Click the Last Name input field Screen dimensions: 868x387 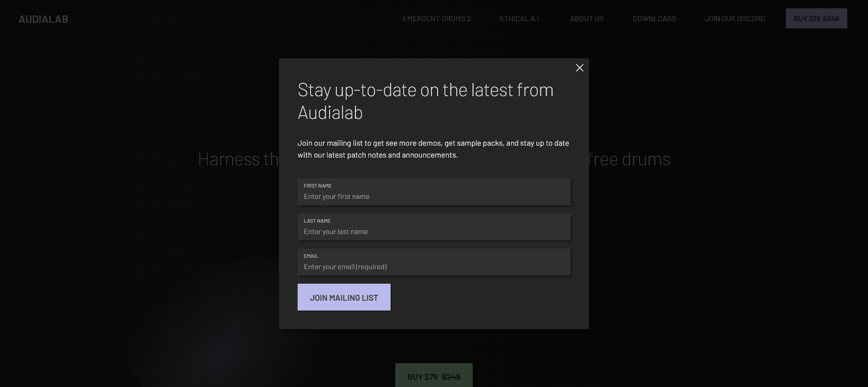(434, 227)
